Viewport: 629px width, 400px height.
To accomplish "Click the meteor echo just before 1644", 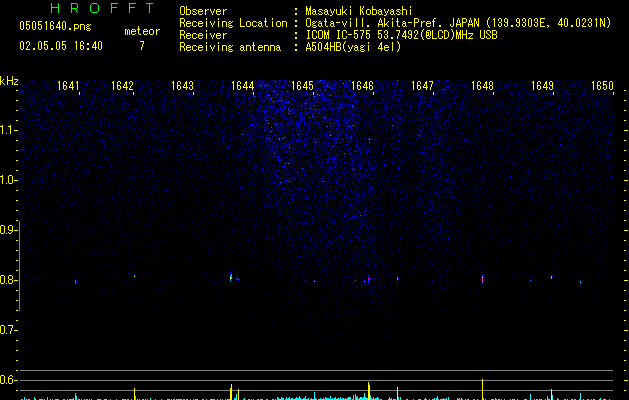I will pos(231,277).
